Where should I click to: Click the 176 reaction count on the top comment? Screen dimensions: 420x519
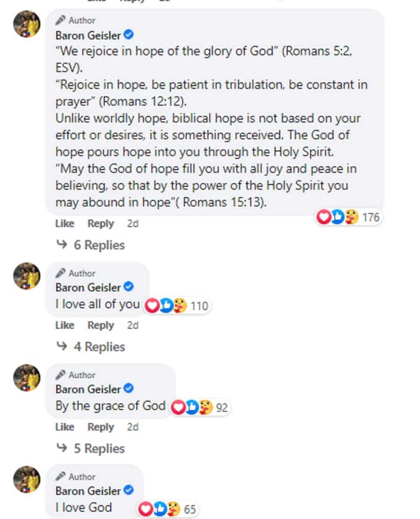pyautogui.click(x=371, y=217)
